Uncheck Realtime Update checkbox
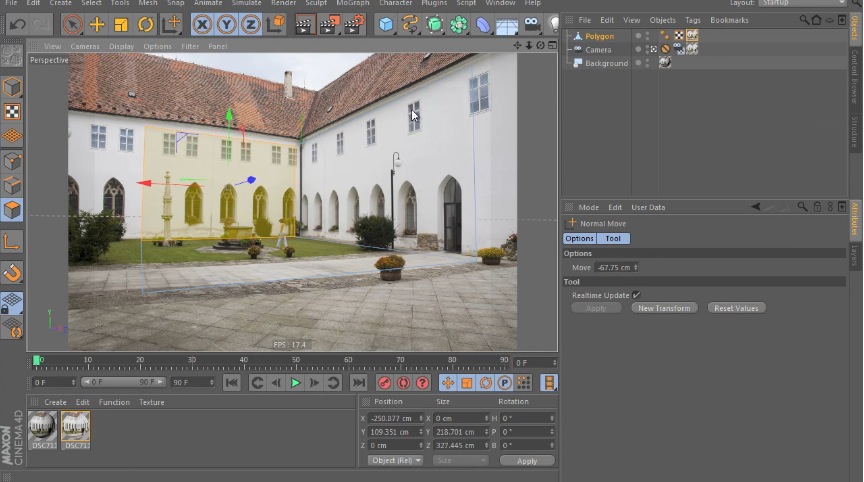864x482 pixels. pos(636,295)
